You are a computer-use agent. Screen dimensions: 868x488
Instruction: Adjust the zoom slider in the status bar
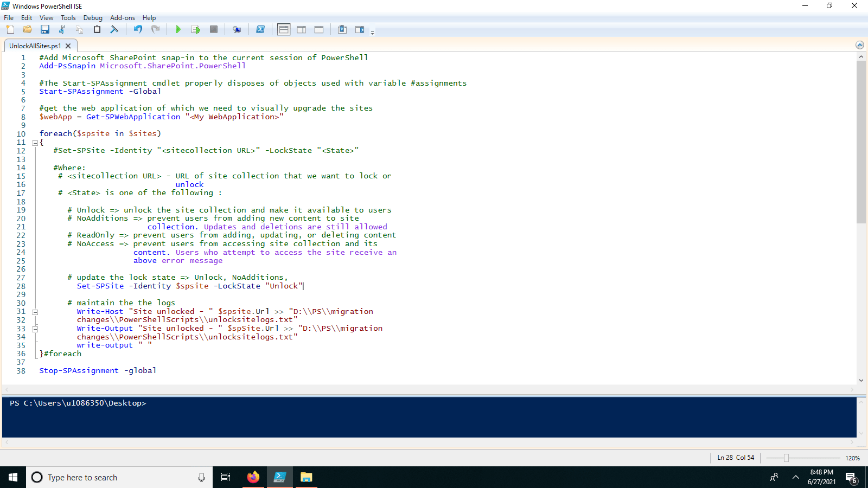(x=787, y=458)
